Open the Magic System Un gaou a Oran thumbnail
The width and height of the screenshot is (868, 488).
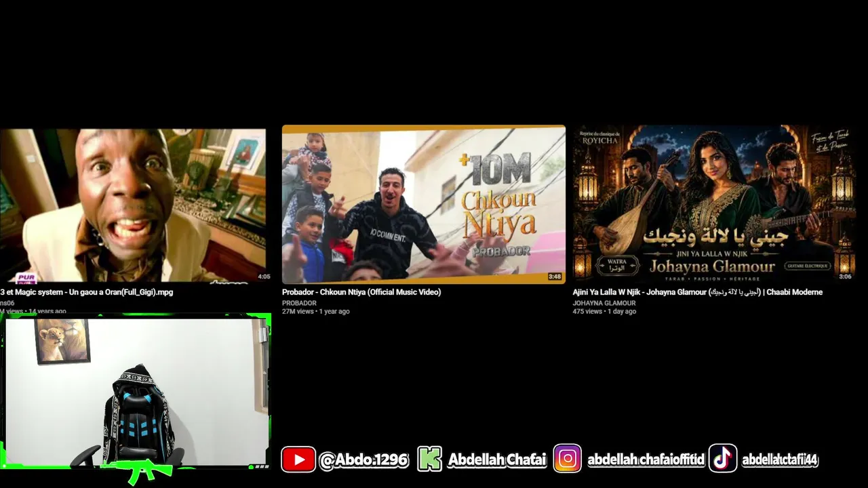(x=133, y=205)
